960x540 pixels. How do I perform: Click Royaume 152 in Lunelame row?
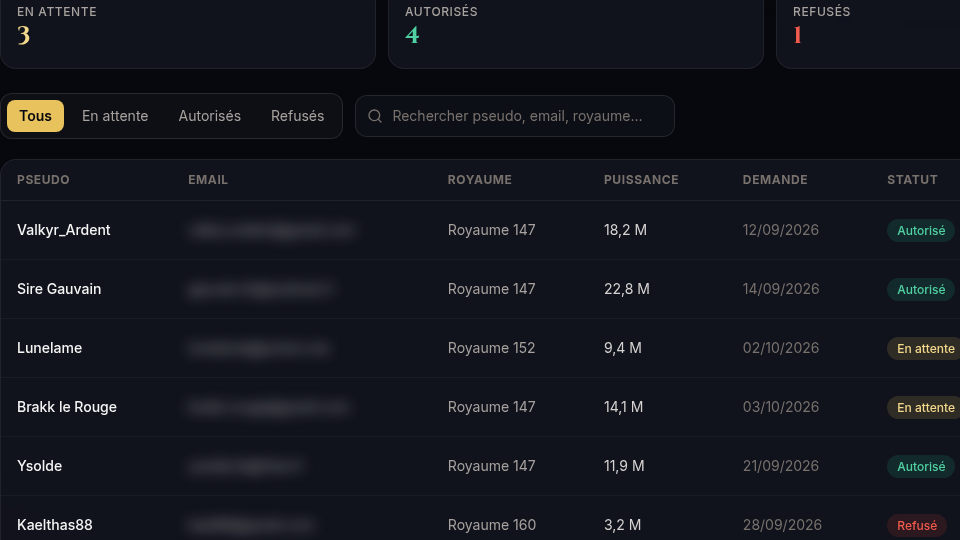(x=492, y=348)
